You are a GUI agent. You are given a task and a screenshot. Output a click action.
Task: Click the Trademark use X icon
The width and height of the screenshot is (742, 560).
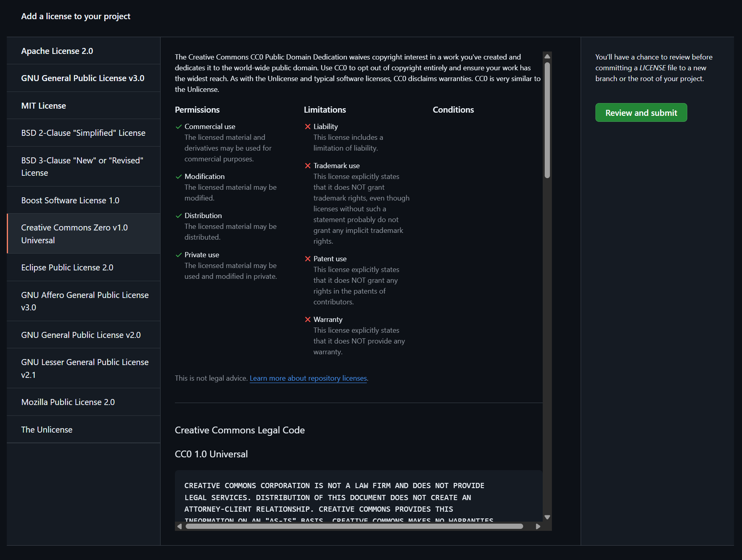pos(308,166)
